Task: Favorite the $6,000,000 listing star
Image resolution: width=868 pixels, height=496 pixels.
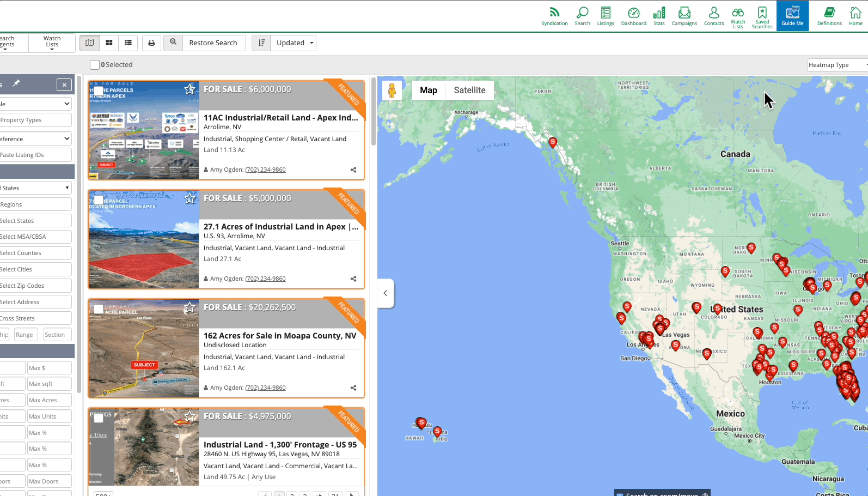Action: (190, 89)
